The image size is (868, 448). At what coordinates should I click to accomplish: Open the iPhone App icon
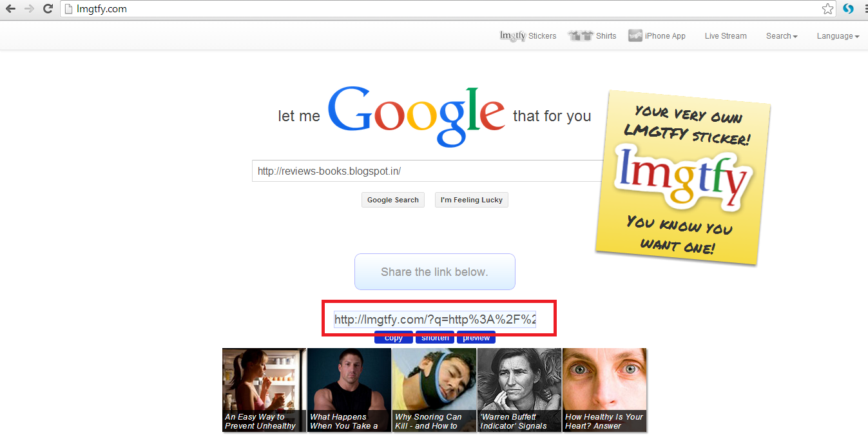tap(635, 36)
